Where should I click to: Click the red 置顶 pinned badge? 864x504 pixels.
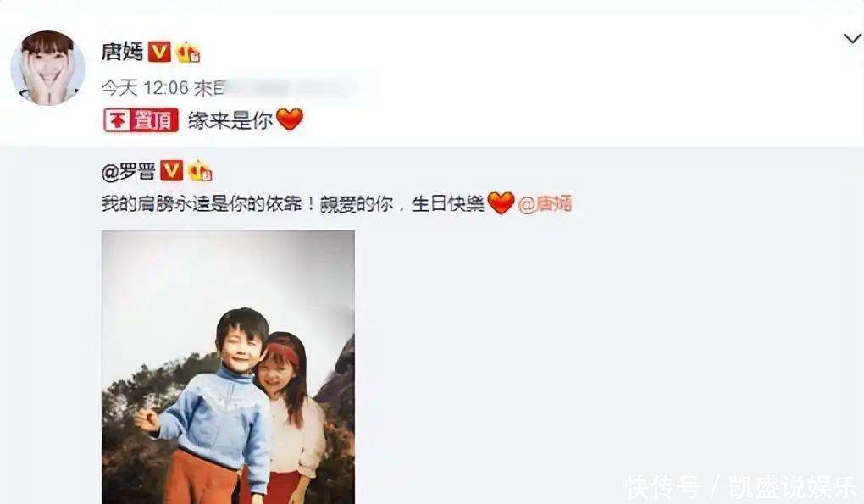141,120
